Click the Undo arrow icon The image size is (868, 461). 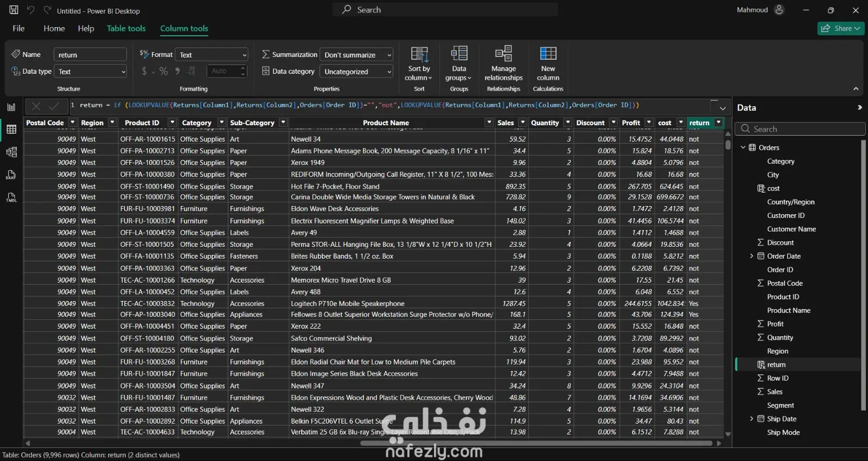point(31,10)
